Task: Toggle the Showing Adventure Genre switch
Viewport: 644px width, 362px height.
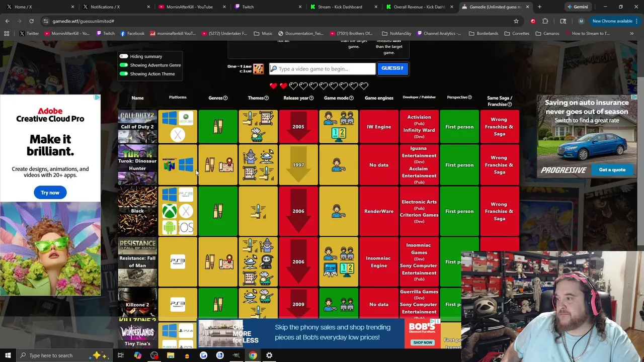Action: (x=124, y=65)
